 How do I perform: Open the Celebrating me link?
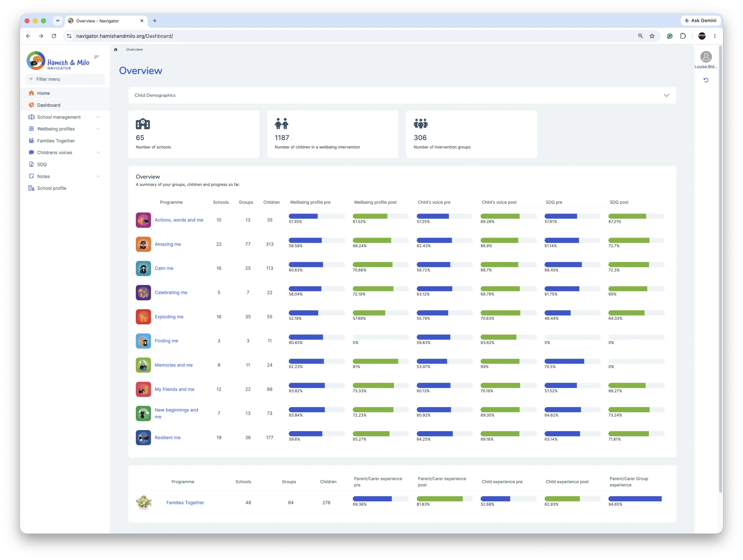point(171,292)
